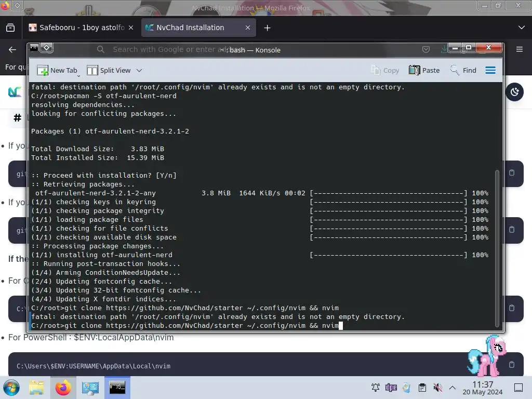Click the Copy button in Konsole
This screenshot has height=399, width=532.
[x=385, y=70]
